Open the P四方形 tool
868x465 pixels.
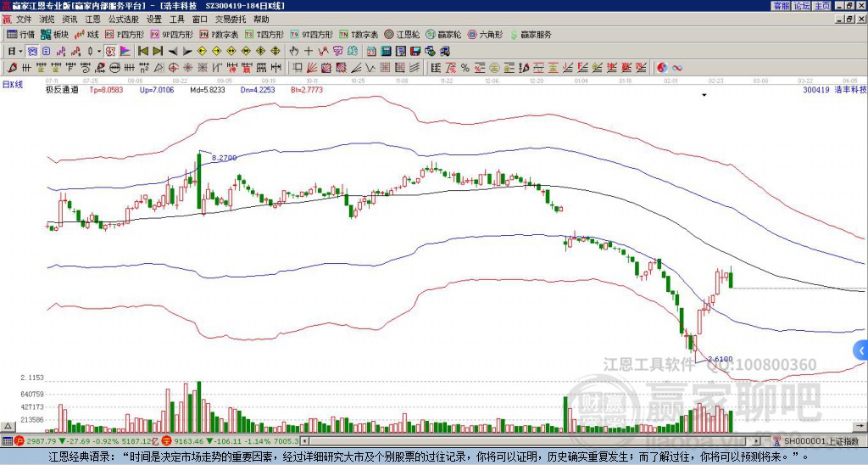coord(125,34)
